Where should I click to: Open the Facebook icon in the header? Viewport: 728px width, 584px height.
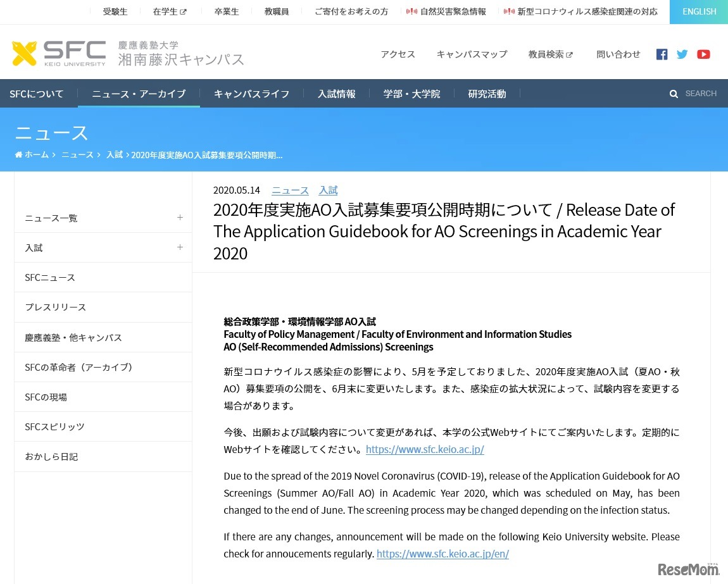[x=662, y=54]
